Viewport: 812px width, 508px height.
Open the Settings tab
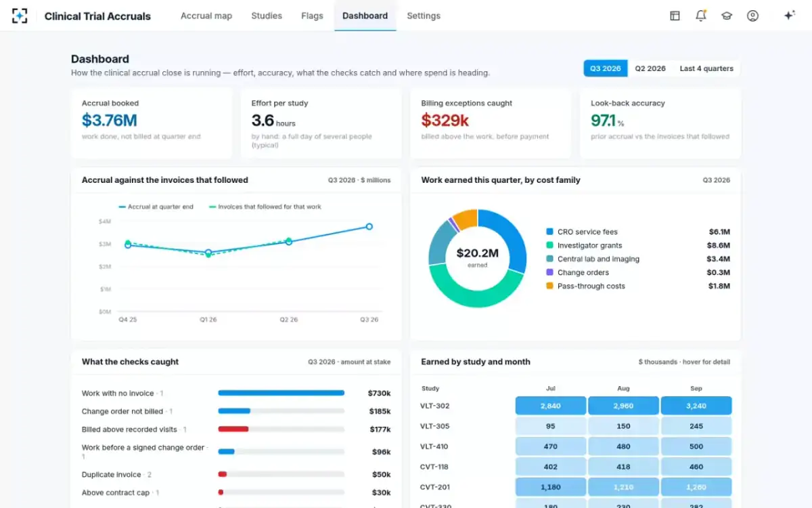coord(424,16)
